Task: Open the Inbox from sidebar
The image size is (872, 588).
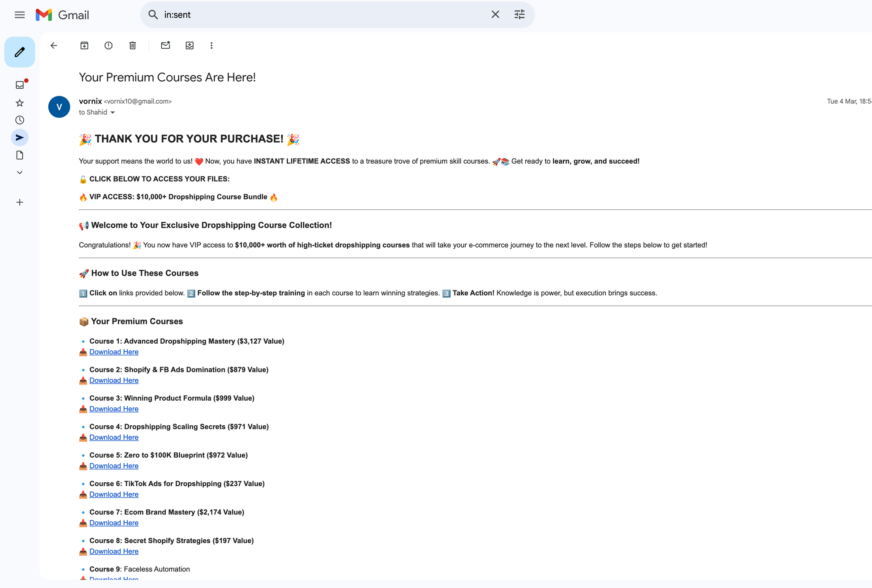Action: pos(20,85)
